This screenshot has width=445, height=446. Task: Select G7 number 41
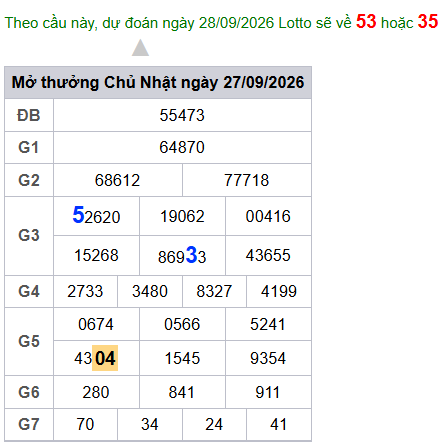point(278,424)
